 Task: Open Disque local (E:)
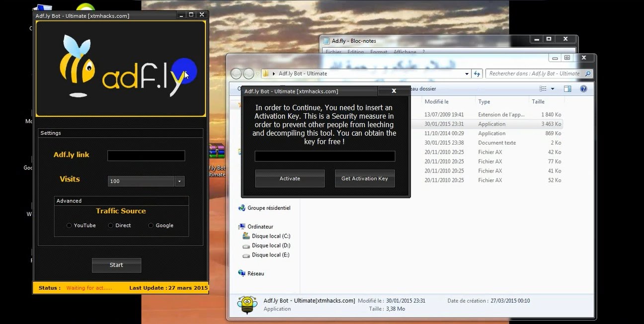(271, 255)
